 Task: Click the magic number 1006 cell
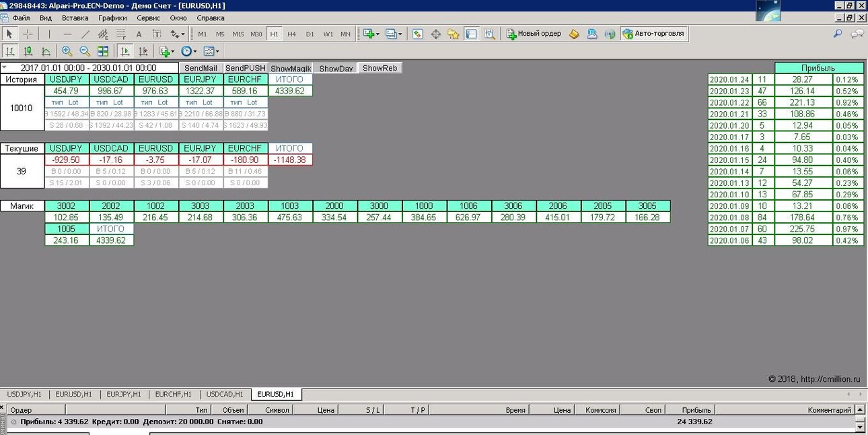pos(470,206)
